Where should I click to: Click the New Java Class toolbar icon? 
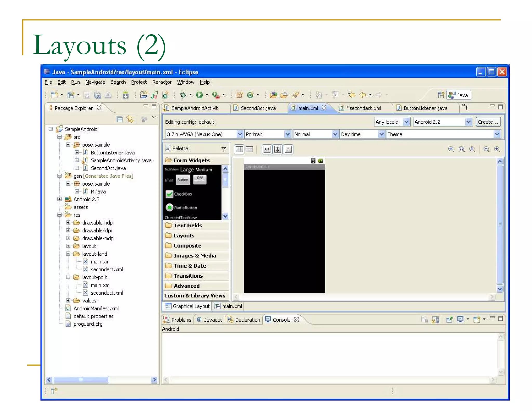tap(250, 95)
